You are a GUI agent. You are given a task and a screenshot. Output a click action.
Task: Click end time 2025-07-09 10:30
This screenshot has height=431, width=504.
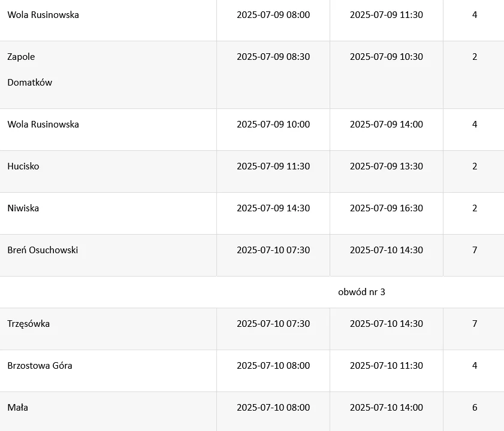(387, 57)
